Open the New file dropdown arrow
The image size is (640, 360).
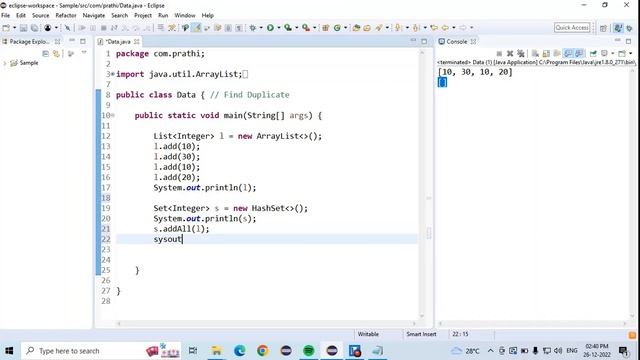tap(15, 28)
